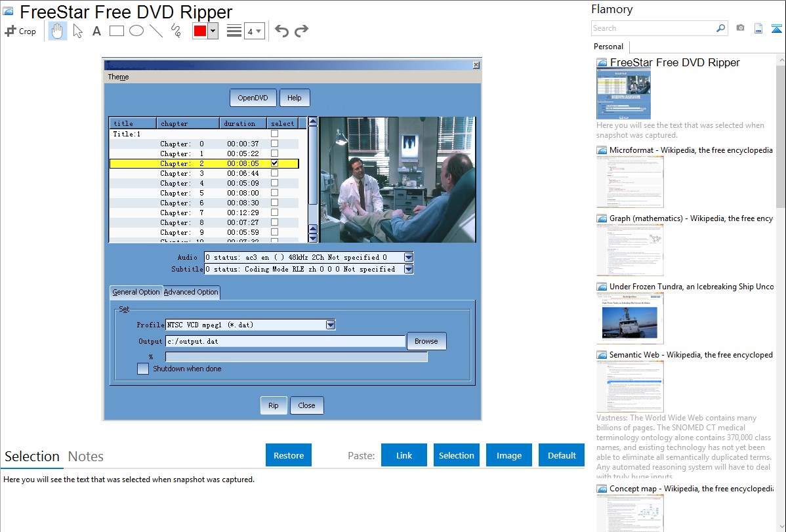
Task: Switch to General Option tab
Action: [136, 292]
